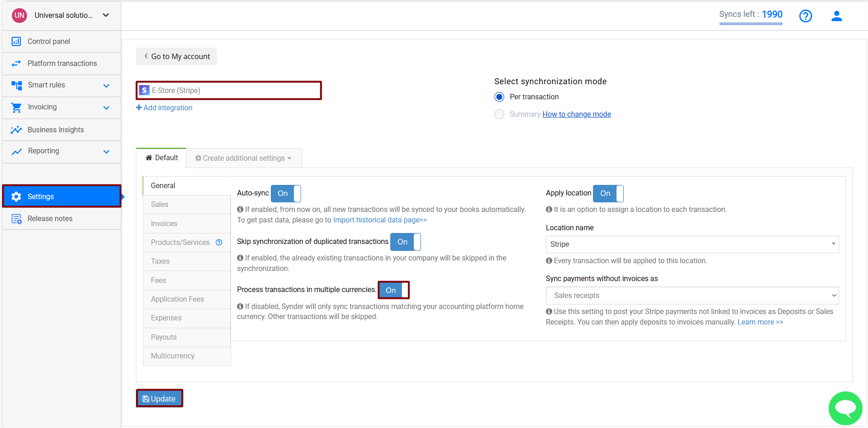Open the Sync payments without invoices dropdown
The height and width of the screenshot is (428, 868).
click(692, 295)
